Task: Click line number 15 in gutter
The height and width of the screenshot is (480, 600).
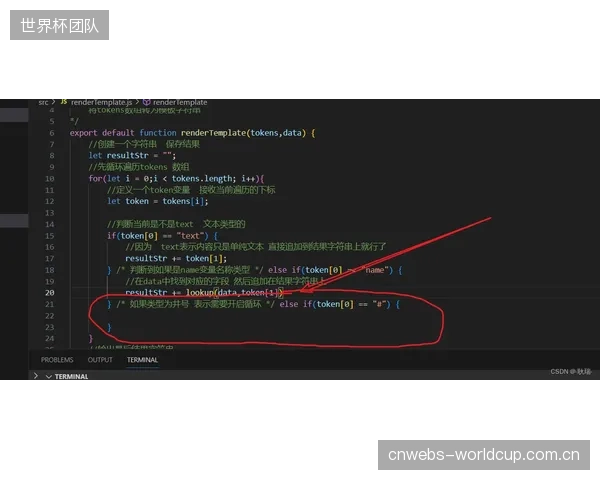Action: click(x=50, y=236)
